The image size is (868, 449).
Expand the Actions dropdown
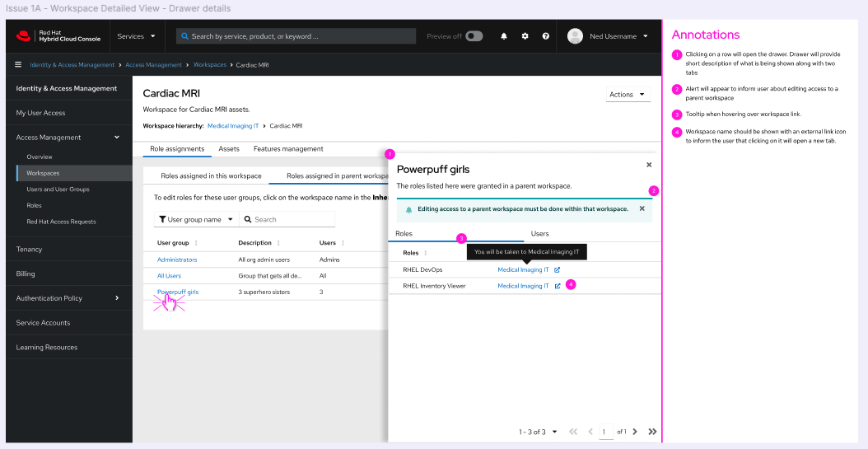(x=628, y=95)
